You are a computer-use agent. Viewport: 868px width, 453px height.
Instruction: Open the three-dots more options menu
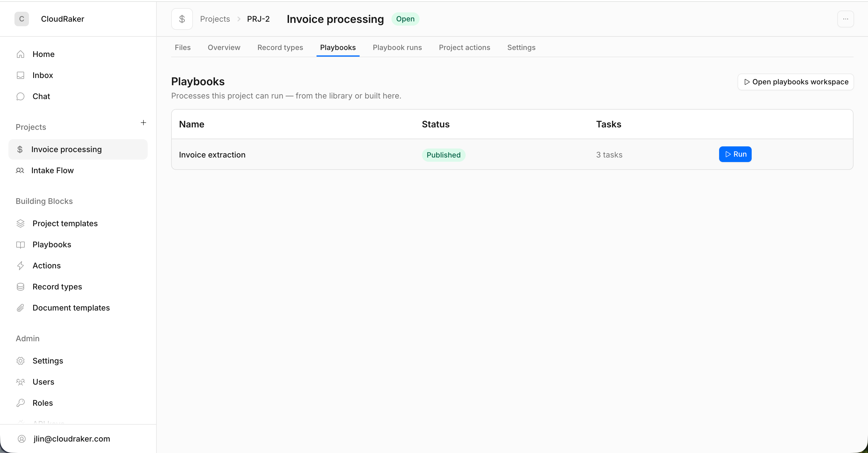pyautogui.click(x=845, y=19)
